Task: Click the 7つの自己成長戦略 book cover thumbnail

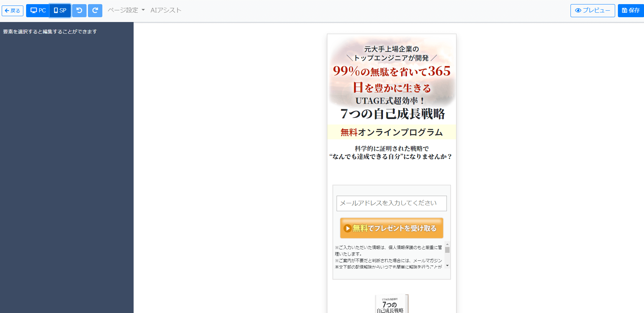Action: (392, 304)
